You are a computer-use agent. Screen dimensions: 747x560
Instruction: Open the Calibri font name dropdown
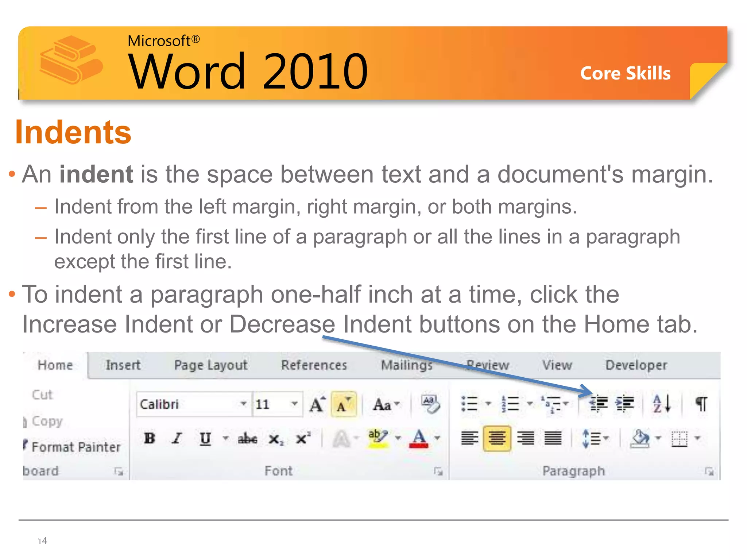tap(243, 404)
